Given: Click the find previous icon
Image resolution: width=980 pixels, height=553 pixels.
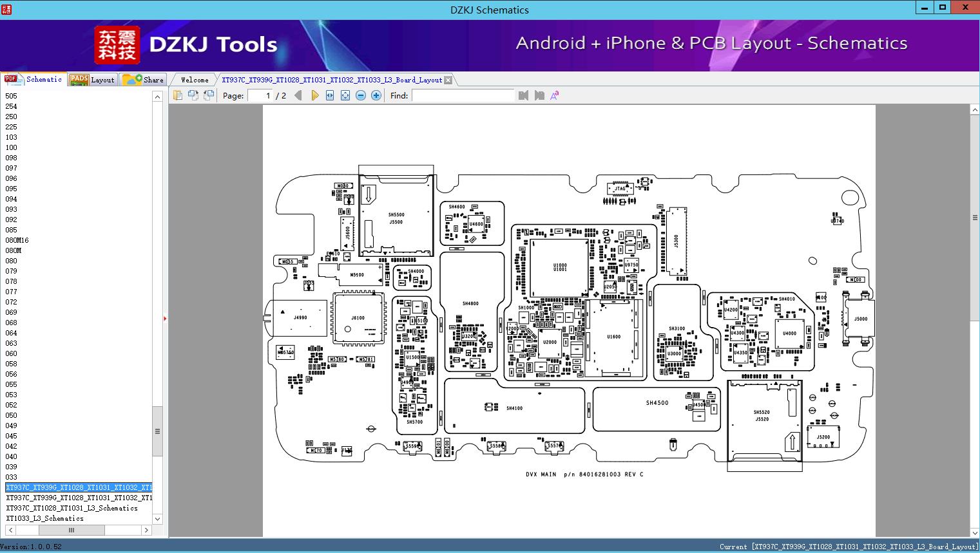Looking at the screenshot, I should point(523,95).
